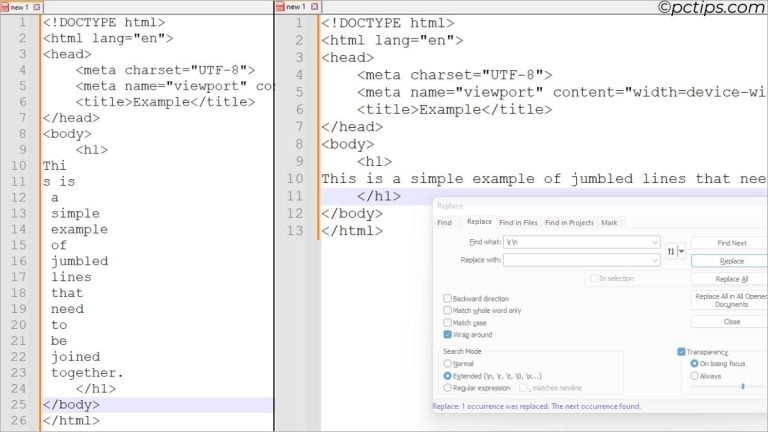The height and width of the screenshot is (432, 768).
Task: Switch to the Find tab in the dialog
Action: (444, 222)
